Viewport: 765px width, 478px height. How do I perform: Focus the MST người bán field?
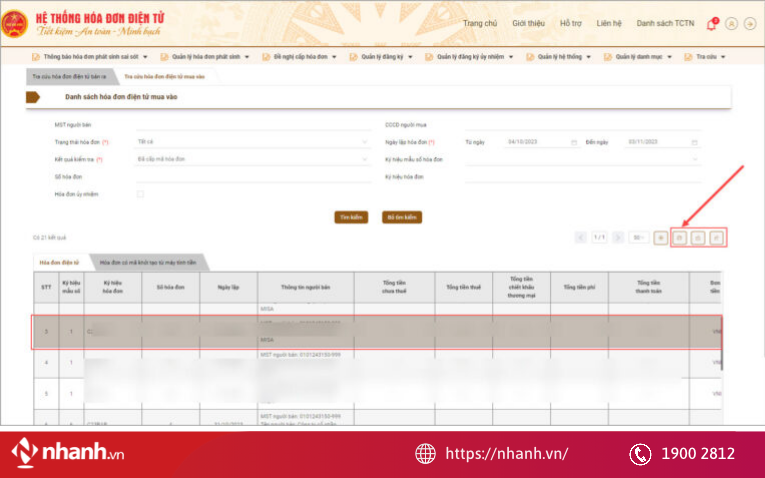(253, 125)
